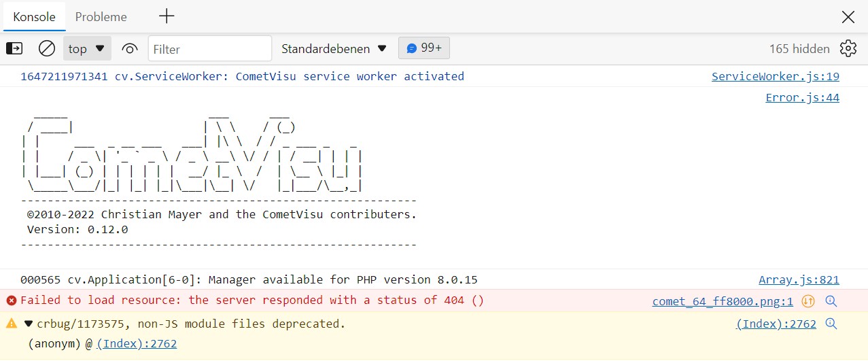Open the comet_64_ff8000.png:1 link
Screen dimensions: 868x361
coord(723,301)
